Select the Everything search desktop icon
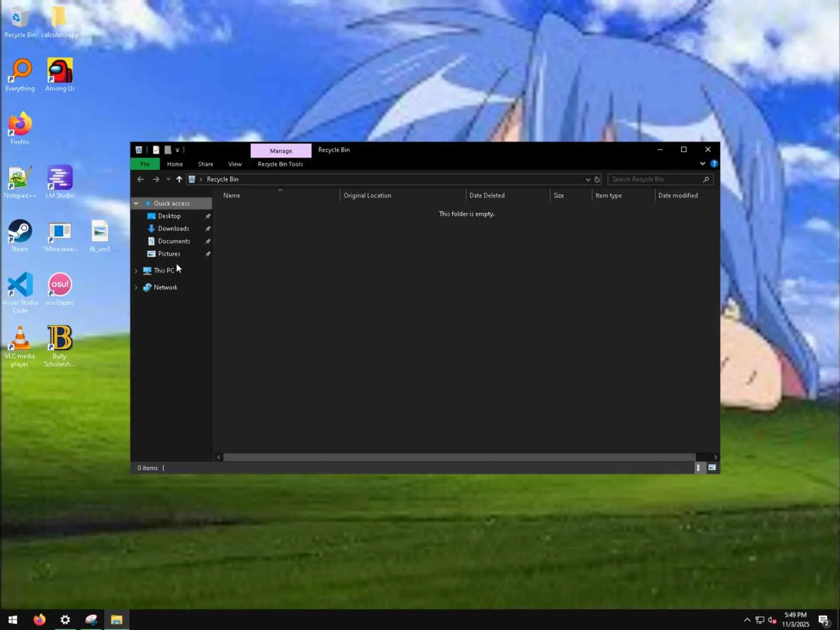 pos(20,75)
